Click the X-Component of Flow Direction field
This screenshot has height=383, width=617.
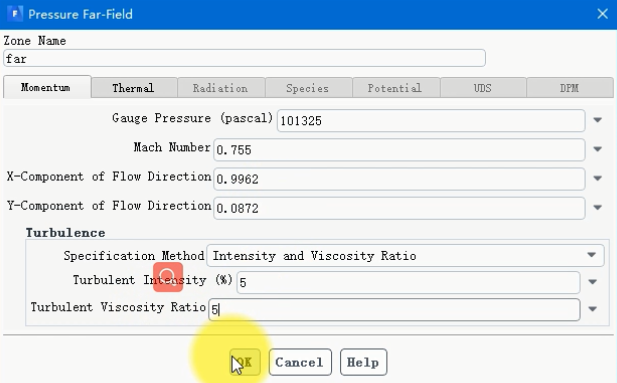click(x=399, y=179)
